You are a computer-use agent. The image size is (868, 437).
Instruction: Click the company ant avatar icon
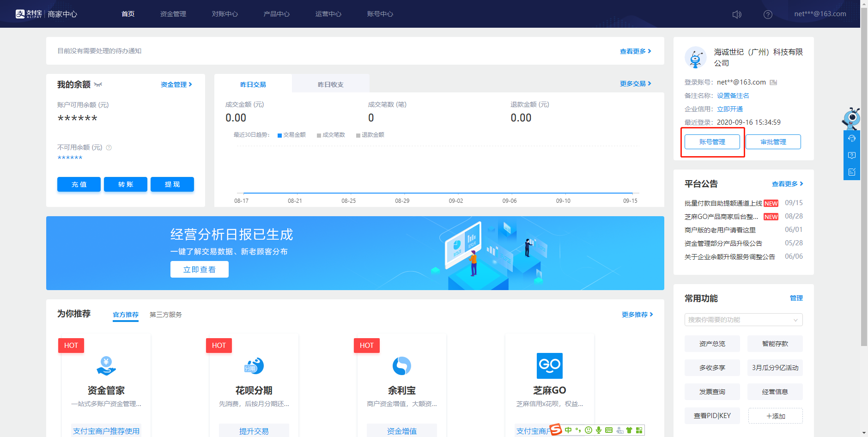pos(696,58)
